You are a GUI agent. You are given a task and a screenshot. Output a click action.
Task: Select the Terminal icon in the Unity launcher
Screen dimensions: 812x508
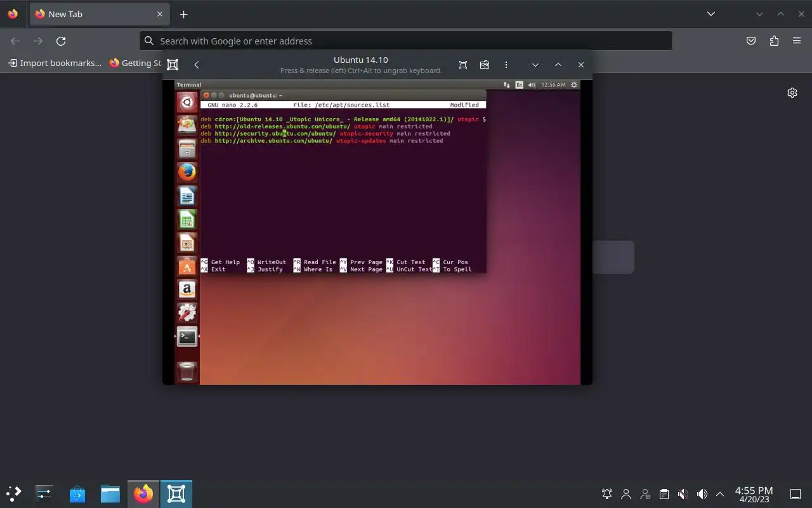(x=187, y=337)
